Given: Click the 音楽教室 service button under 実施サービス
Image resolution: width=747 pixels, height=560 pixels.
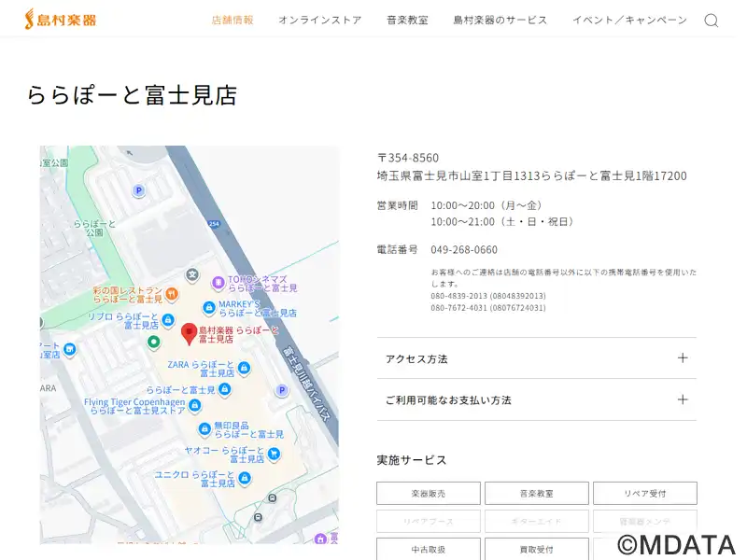Looking at the screenshot, I should coord(536,494).
